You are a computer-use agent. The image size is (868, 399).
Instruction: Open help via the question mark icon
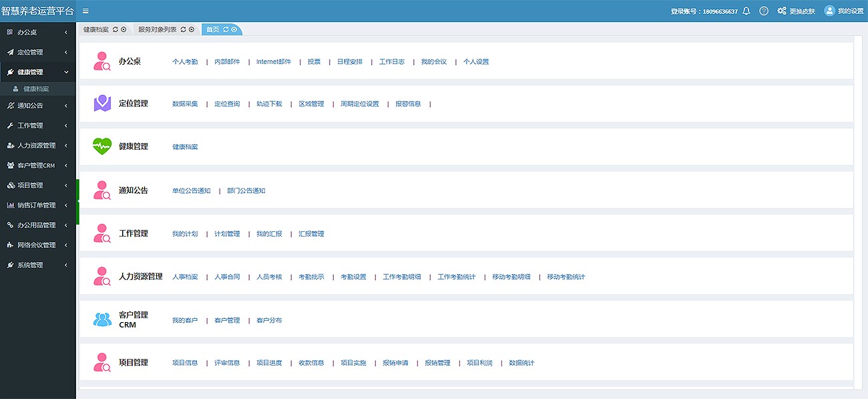pyautogui.click(x=764, y=11)
